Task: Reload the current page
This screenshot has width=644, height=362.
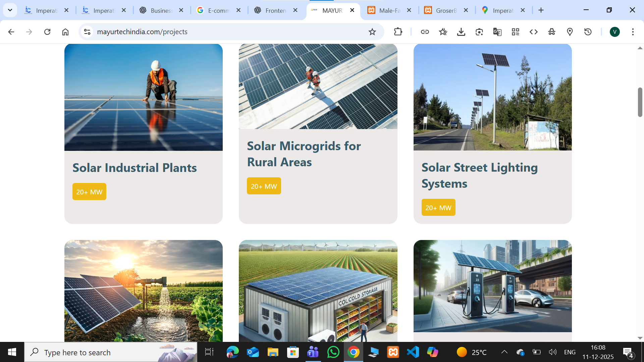Action: [47, 32]
